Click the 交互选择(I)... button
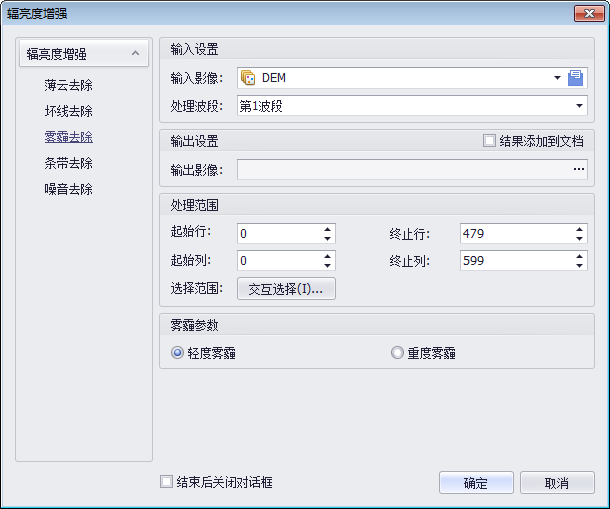The height and width of the screenshot is (509, 610). coord(286,289)
